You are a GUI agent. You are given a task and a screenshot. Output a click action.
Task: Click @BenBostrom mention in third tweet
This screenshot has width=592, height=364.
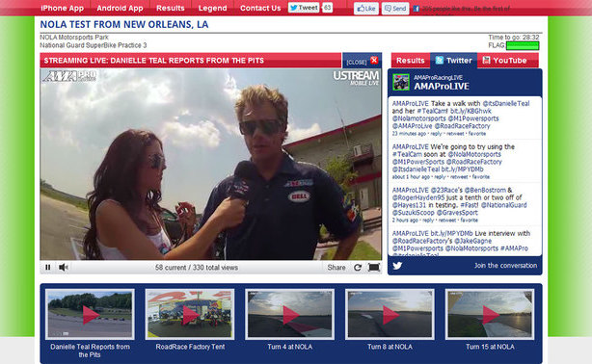coord(485,190)
